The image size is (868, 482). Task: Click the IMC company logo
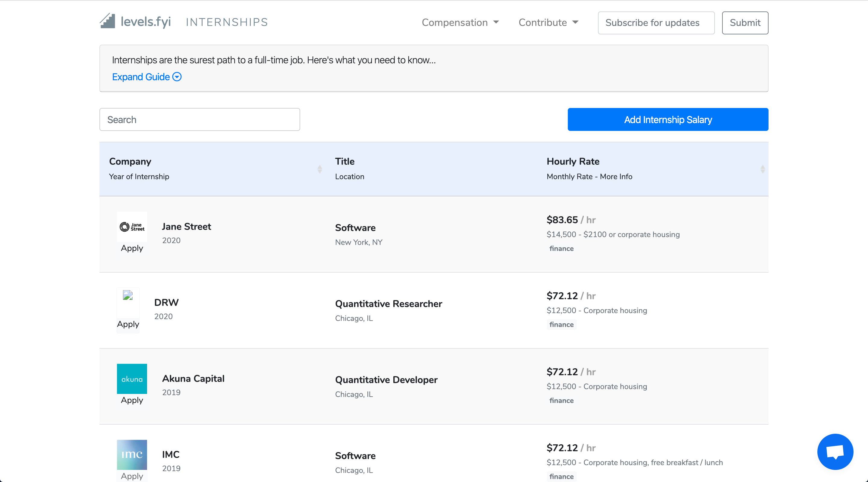click(132, 454)
